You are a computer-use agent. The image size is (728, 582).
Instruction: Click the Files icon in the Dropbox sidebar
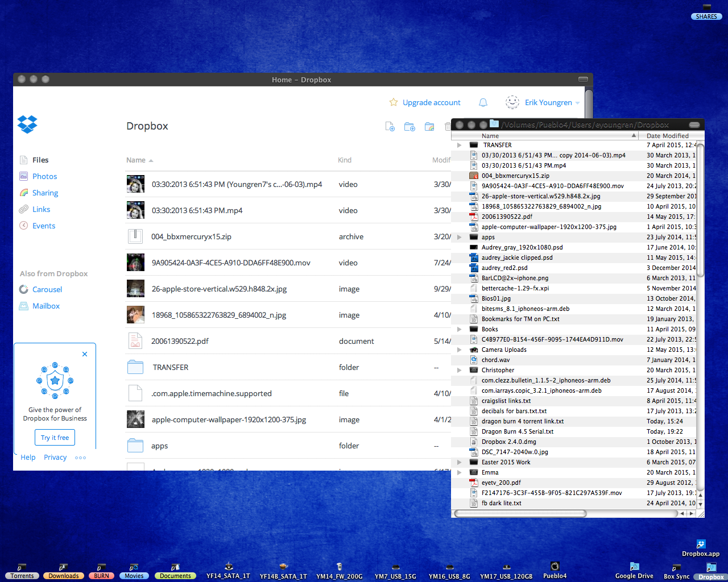point(23,160)
